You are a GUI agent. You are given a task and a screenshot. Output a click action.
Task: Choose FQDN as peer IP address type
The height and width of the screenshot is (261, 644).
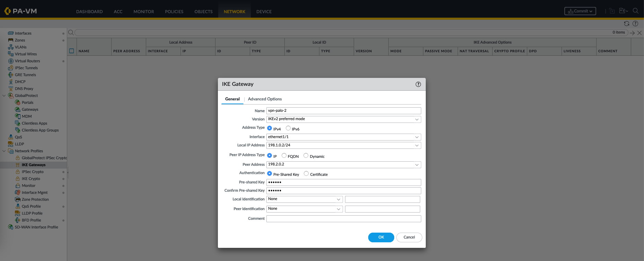coord(284,156)
